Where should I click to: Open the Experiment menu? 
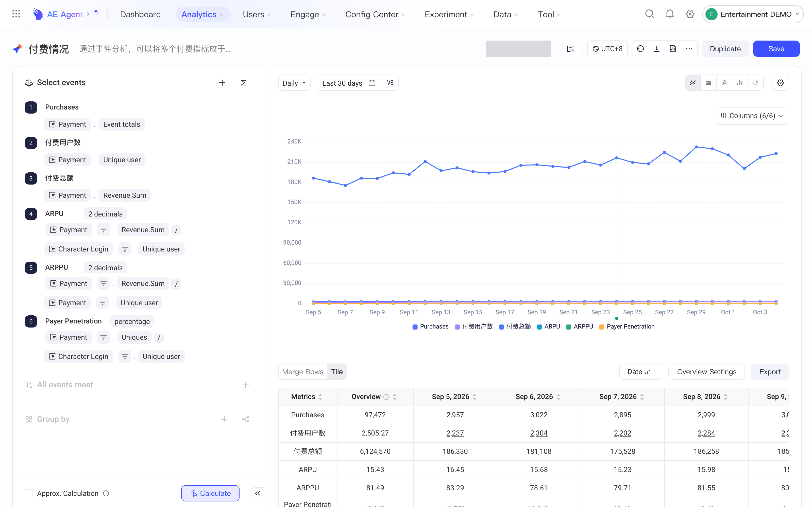(449, 14)
